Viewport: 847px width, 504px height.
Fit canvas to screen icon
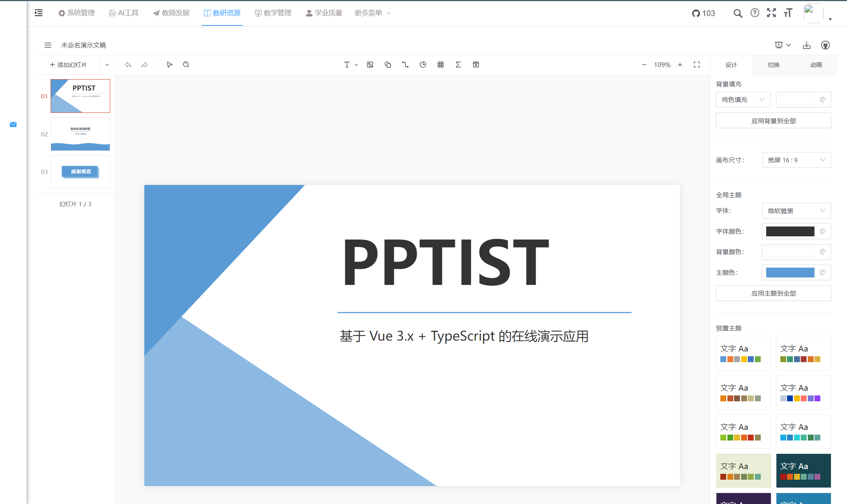pos(697,65)
